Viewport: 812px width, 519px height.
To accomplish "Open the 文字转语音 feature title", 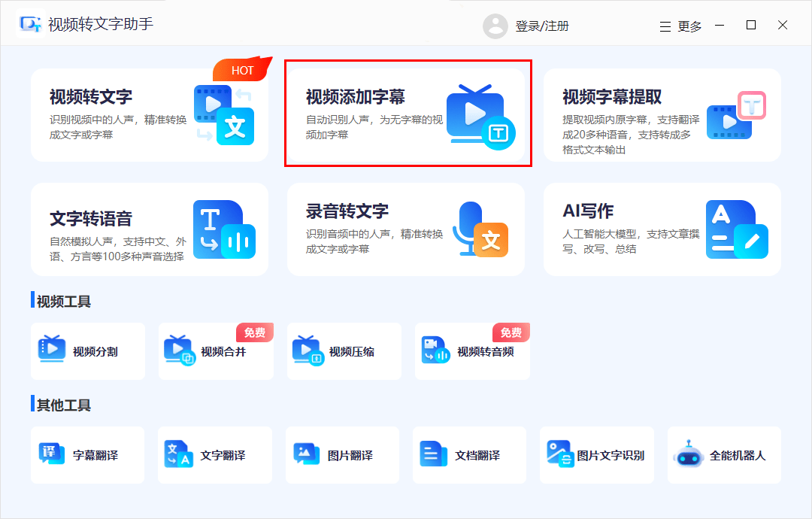I will [x=91, y=219].
